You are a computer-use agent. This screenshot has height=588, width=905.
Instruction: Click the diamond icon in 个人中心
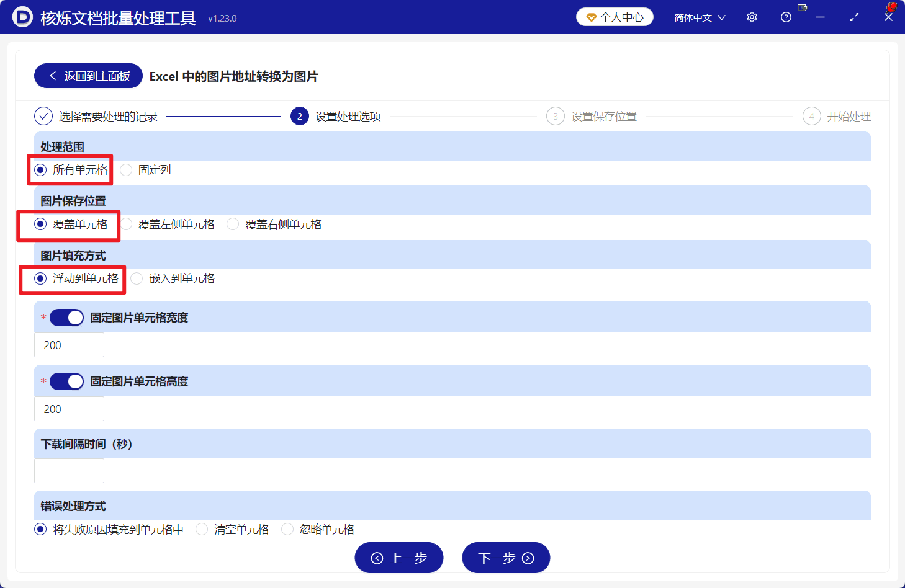591,17
